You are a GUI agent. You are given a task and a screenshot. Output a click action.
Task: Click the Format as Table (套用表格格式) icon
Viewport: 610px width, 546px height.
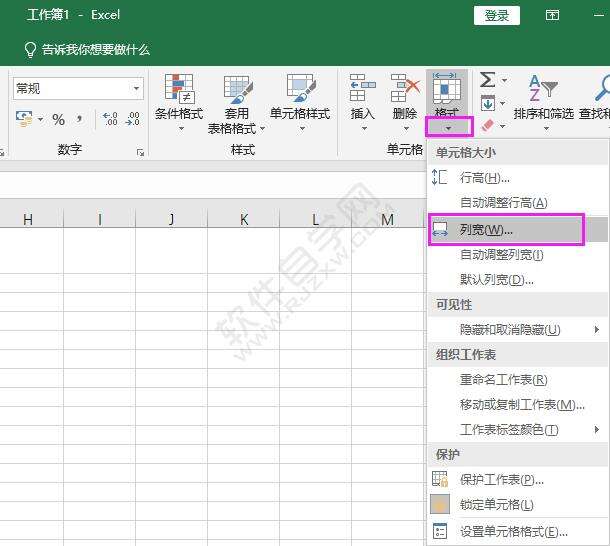[238, 89]
